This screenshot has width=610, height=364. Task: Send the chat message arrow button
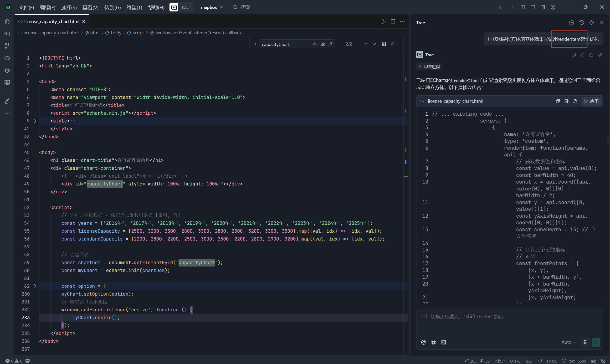click(596, 342)
